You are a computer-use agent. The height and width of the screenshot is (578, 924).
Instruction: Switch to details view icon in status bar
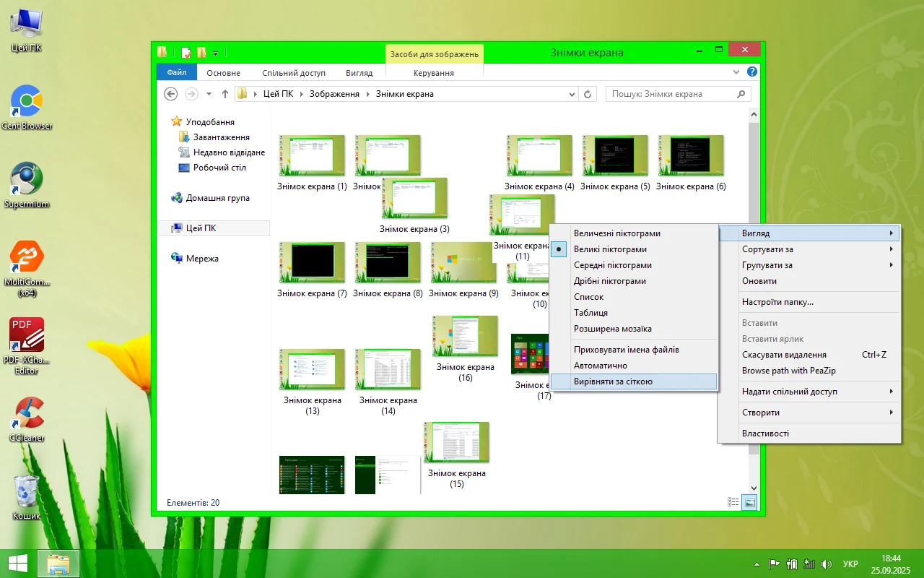point(733,502)
